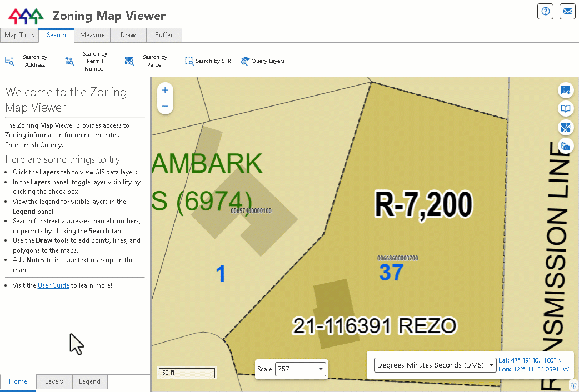Zoom in with the plus button

[x=165, y=90]
